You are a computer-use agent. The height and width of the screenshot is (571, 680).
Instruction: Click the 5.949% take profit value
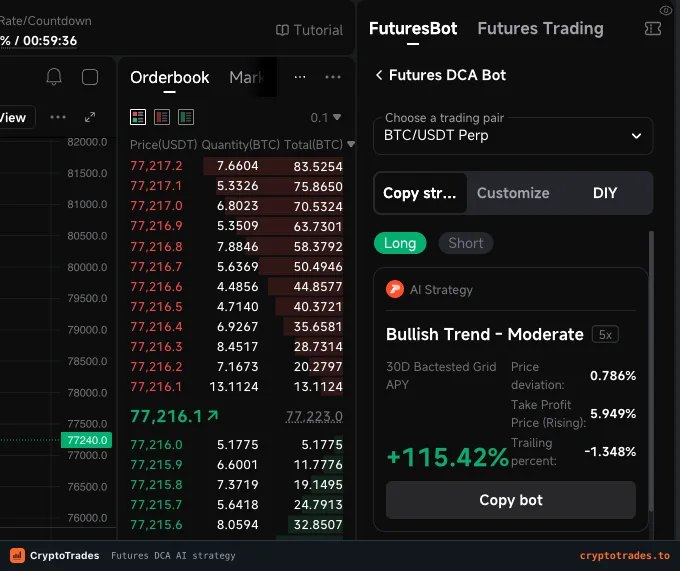click(x=613, y=414)
